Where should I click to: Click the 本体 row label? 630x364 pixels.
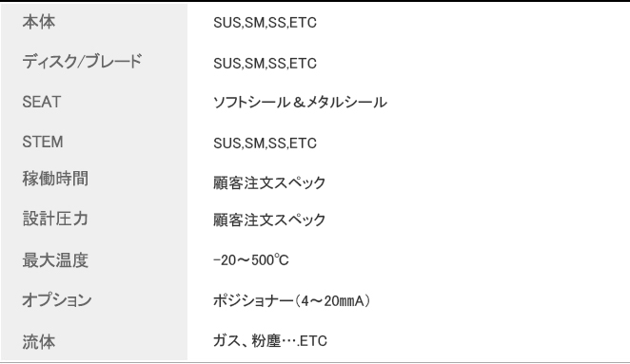coord(39,22)
